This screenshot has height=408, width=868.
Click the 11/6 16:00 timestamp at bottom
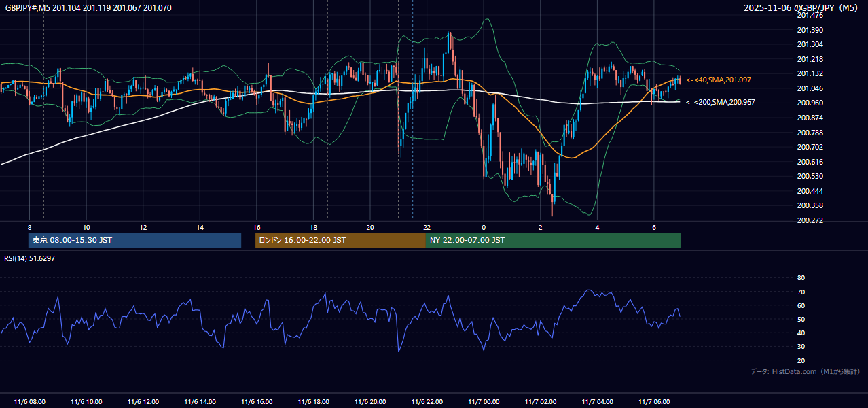click(257, 402)
